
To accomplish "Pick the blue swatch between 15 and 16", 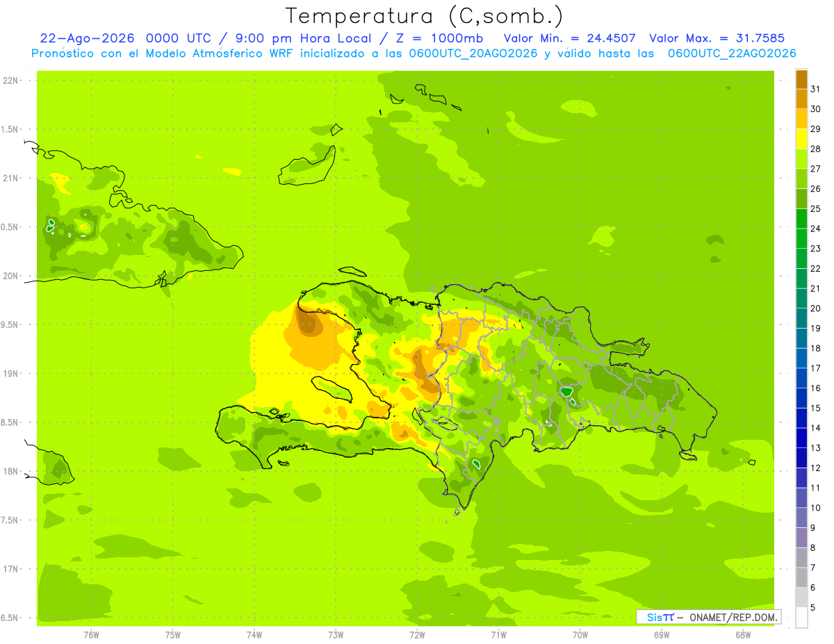I will coord(801,398).
